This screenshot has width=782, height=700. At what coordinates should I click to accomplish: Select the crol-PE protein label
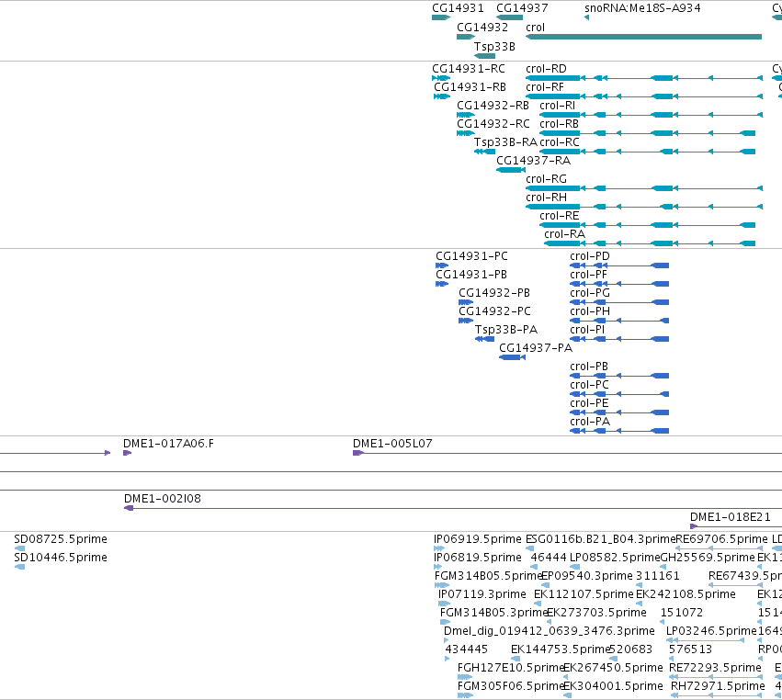(589, 403)
